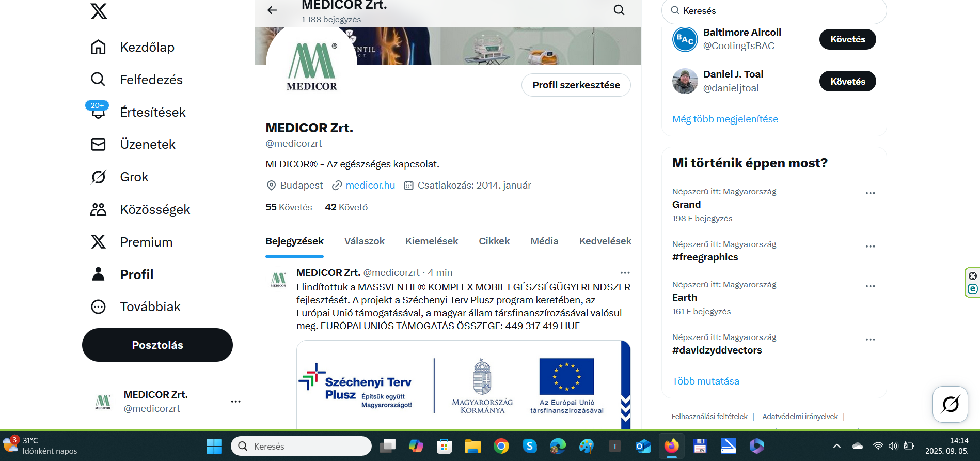Screen dimensions: 980x461
Task: Open the medicor.hu website link
Action: pyautogui.click(x=370, y=186)
